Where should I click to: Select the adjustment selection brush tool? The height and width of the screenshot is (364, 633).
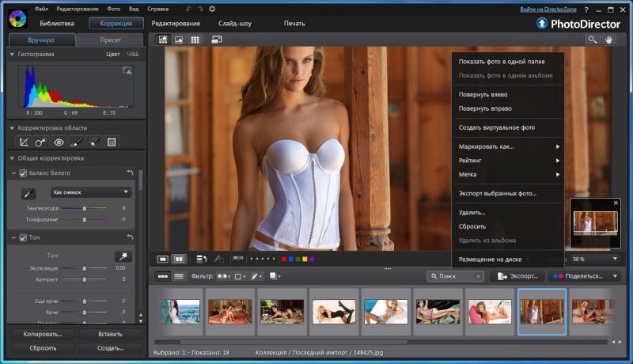pyautogui.click(x=94, y=142)
